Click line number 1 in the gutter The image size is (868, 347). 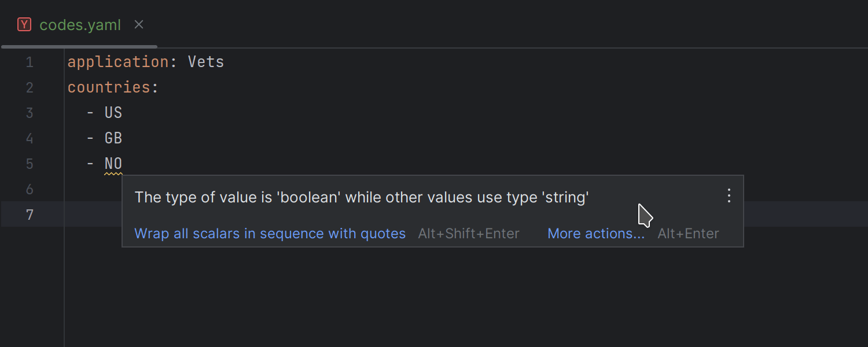[30, 62]
